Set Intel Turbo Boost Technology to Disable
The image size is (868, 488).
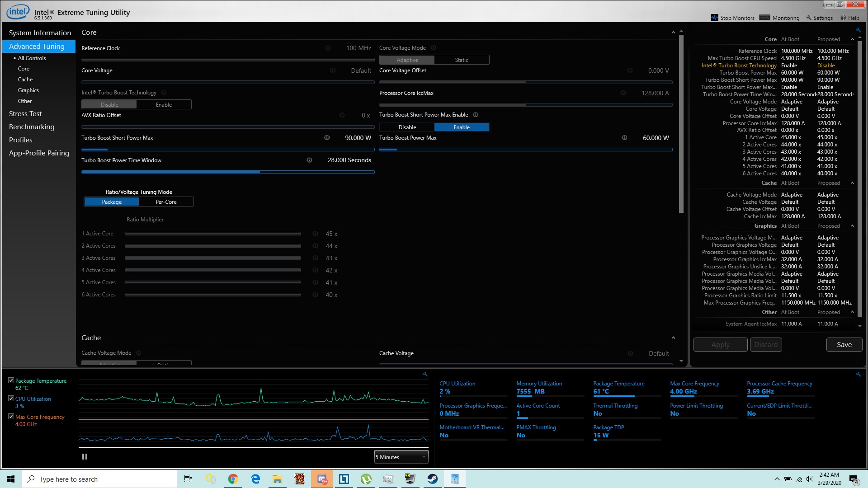109,105
